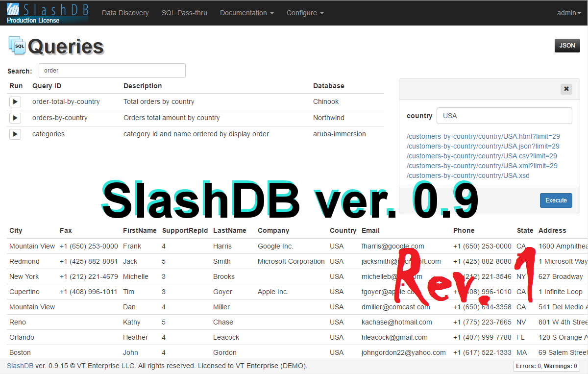Click the Errors and Warnings indicator

click(547, 366)
